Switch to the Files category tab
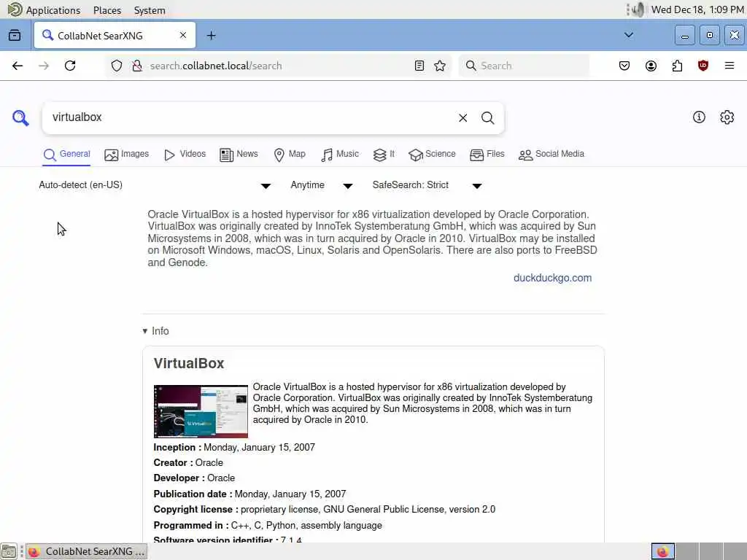 click(x=487, y=155)
